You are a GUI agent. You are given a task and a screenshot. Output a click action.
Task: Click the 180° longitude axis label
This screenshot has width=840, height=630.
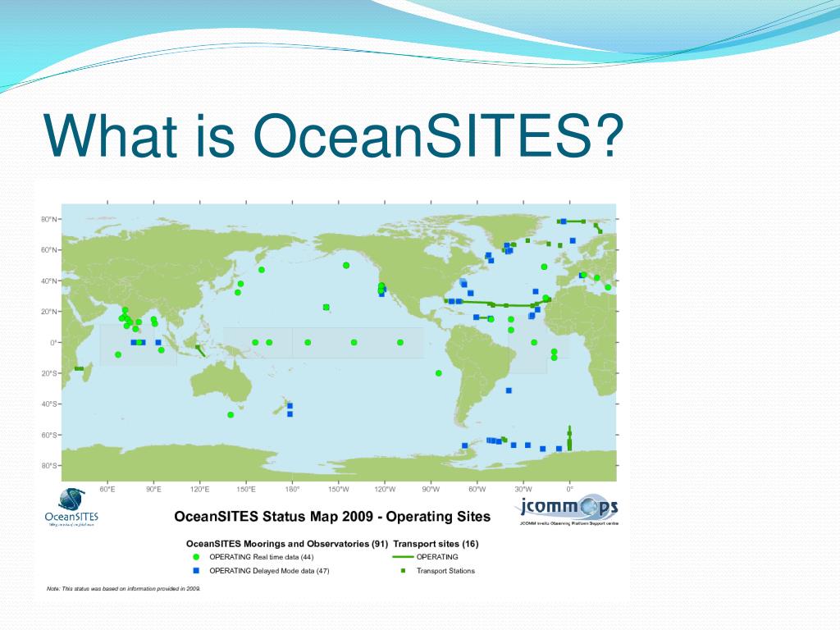tap(292, 489)
